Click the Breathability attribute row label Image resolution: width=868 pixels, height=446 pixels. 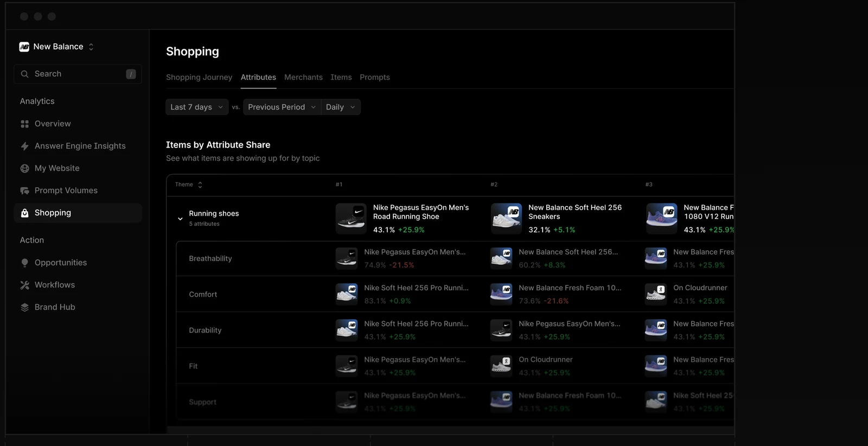(x=210, y=258)
